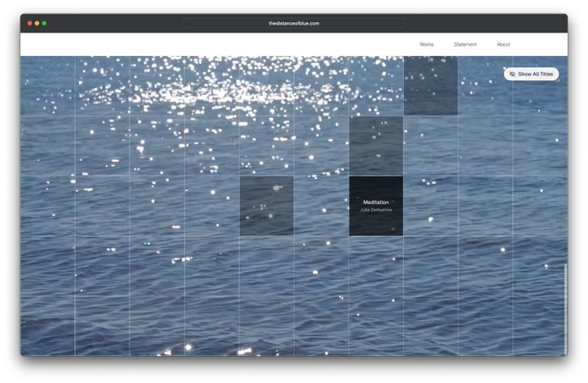Image resolution: width=588 pixels, height=383 pixels.
Task: Click the grid tile right of Meditation
Action: tap(431, 206)
